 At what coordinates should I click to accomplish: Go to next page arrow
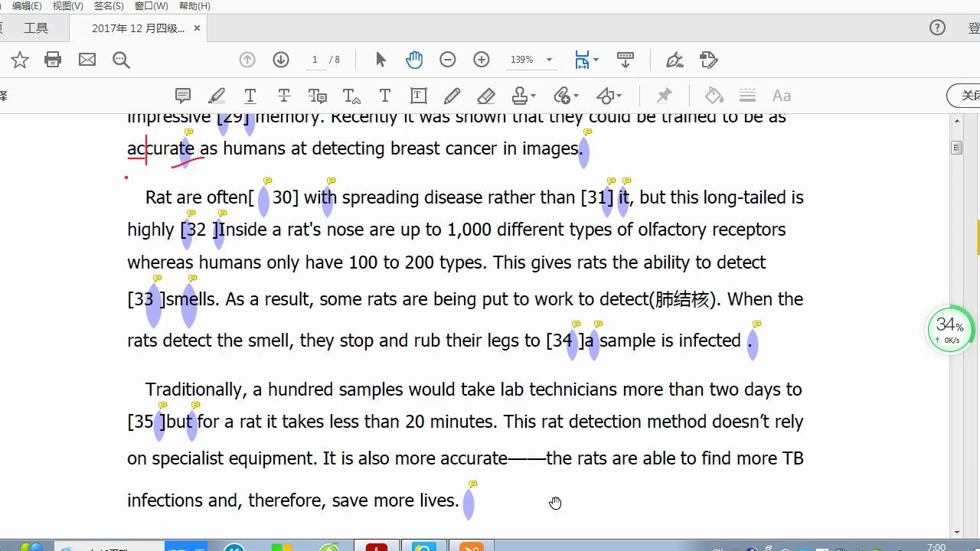[x=281, y=60]
